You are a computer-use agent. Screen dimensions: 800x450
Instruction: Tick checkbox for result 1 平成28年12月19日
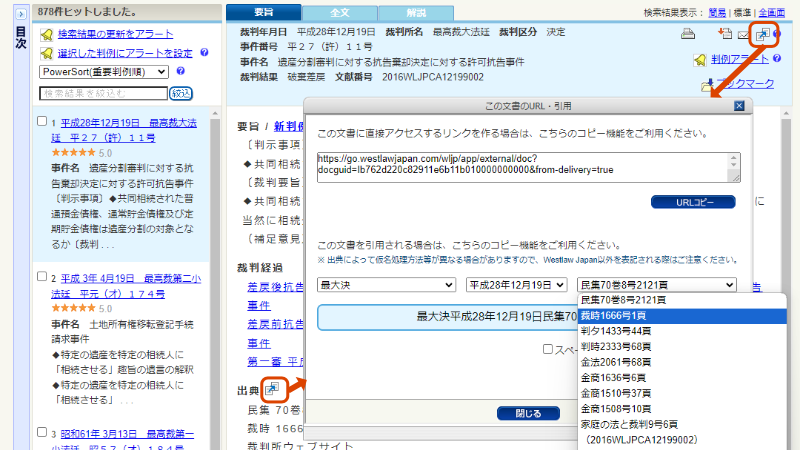[42, 121]
